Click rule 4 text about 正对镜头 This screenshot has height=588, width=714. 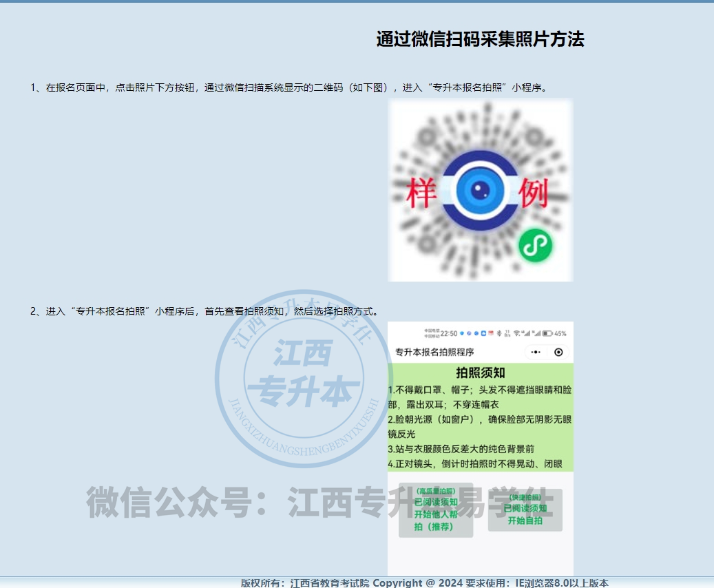click(475, 463)
